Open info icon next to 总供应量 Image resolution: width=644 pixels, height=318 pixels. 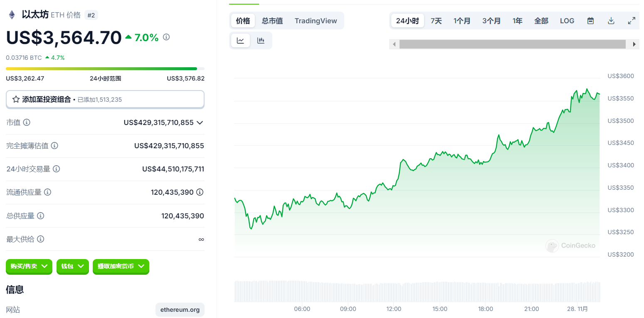click(41, 216)
